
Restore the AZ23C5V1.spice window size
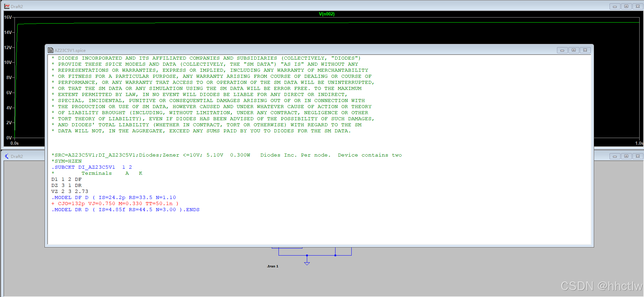(x=574, y=50)
